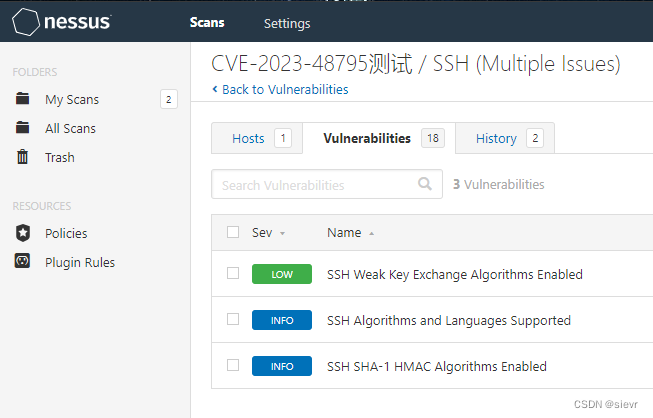Click the Policies shield icon
This screenshot has height=418, width=653.
23,233
